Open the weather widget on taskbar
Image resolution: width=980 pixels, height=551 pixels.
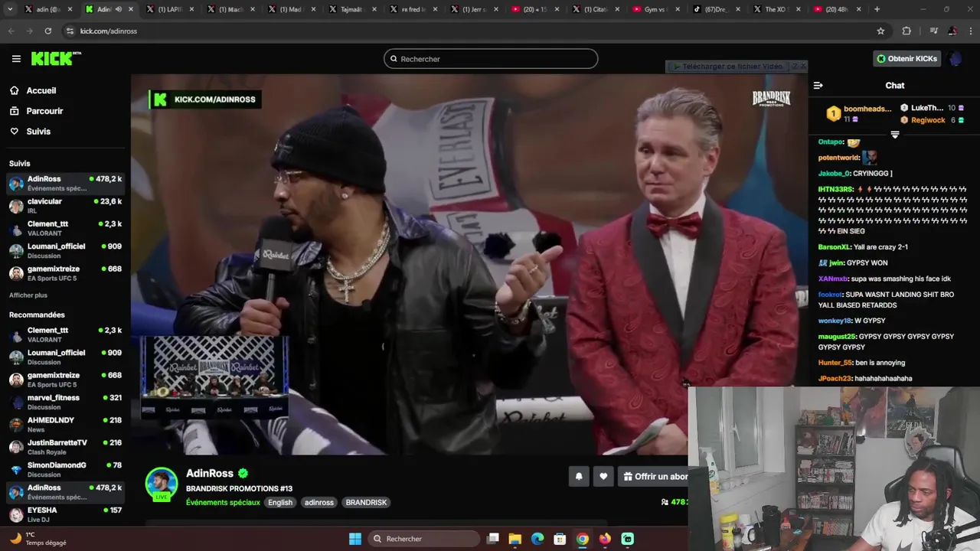tap(38, 539)
